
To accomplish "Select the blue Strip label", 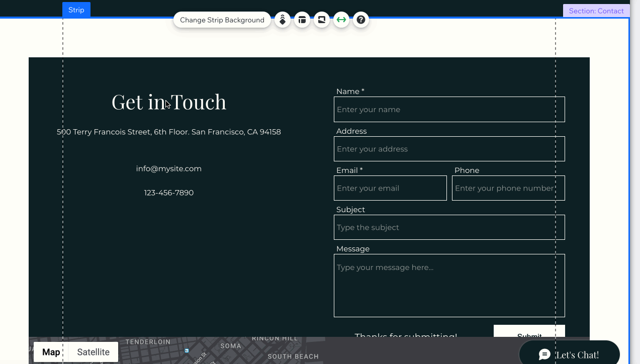I will click(x=76, y=10).
